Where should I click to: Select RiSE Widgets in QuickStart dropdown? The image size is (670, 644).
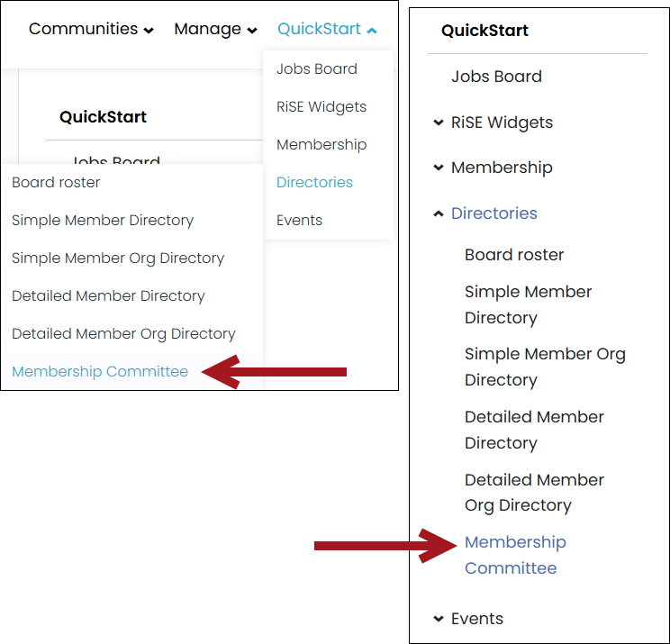321,107
